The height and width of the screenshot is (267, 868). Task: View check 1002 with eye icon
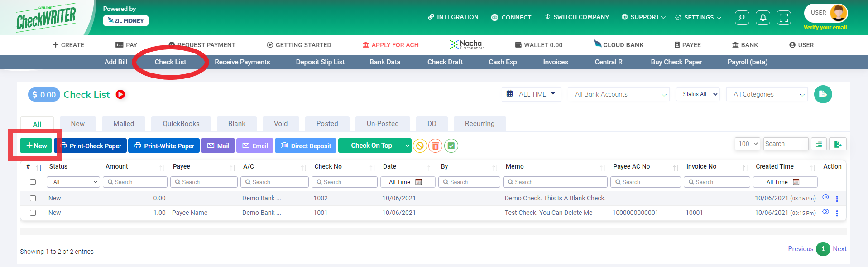pyautogui.click(x=825, y=197)
